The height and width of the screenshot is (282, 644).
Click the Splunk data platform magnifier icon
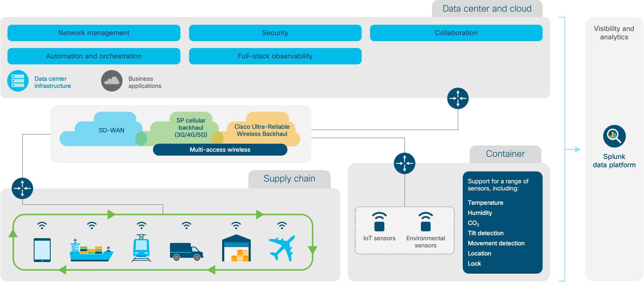click(614, 136)
